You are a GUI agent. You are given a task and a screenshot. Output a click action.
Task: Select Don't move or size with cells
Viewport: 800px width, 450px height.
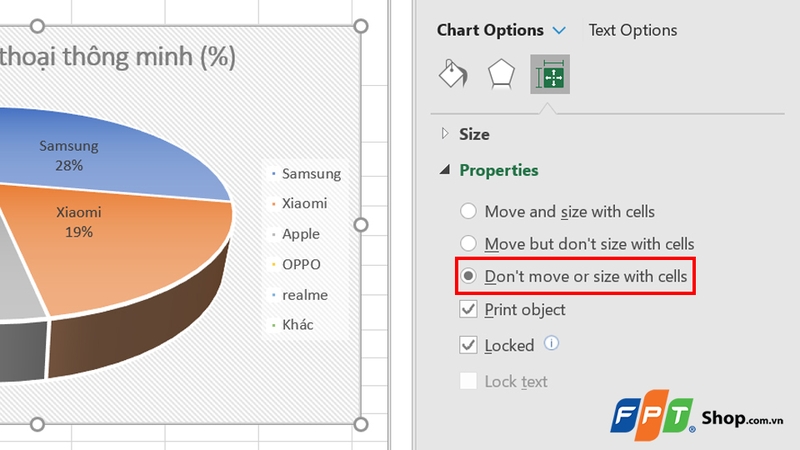468,276
